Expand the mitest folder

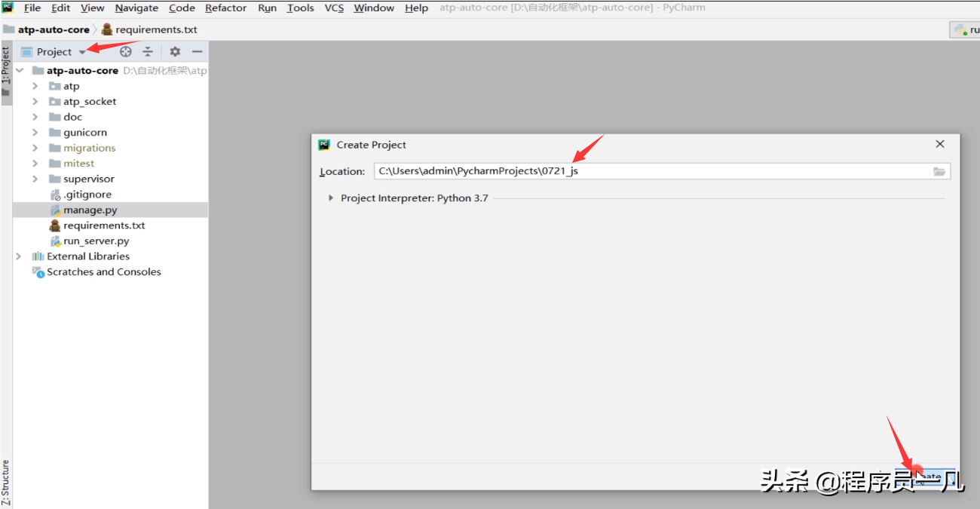35,163
